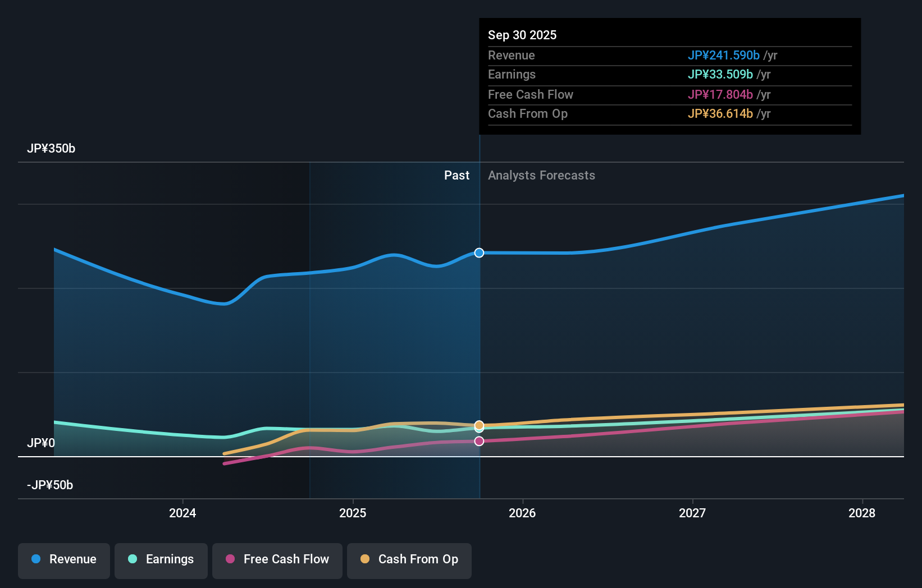Click the Cash From Op legend button

pyautogui.click(x=409, y=561)
